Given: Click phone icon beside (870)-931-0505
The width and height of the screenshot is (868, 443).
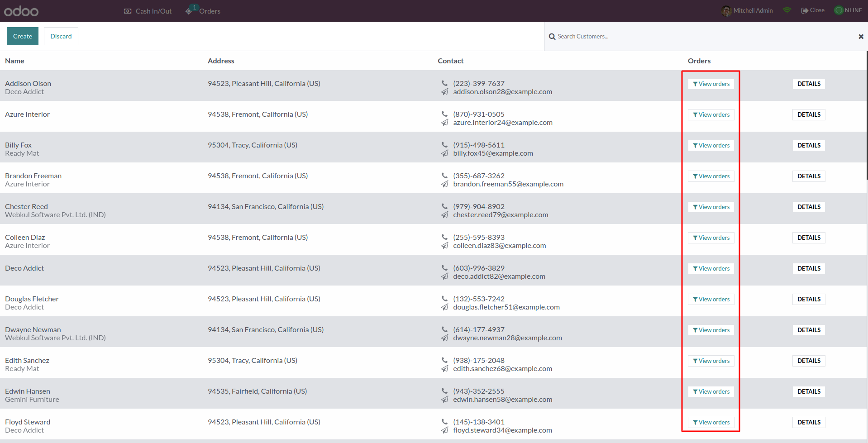Looking at the screenshot, I should (x=444, y=114).
